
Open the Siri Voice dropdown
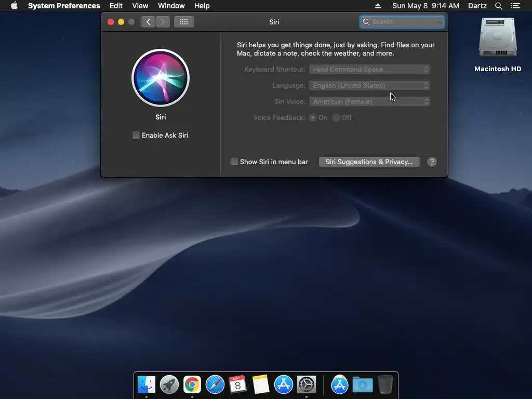pos(369,101)
